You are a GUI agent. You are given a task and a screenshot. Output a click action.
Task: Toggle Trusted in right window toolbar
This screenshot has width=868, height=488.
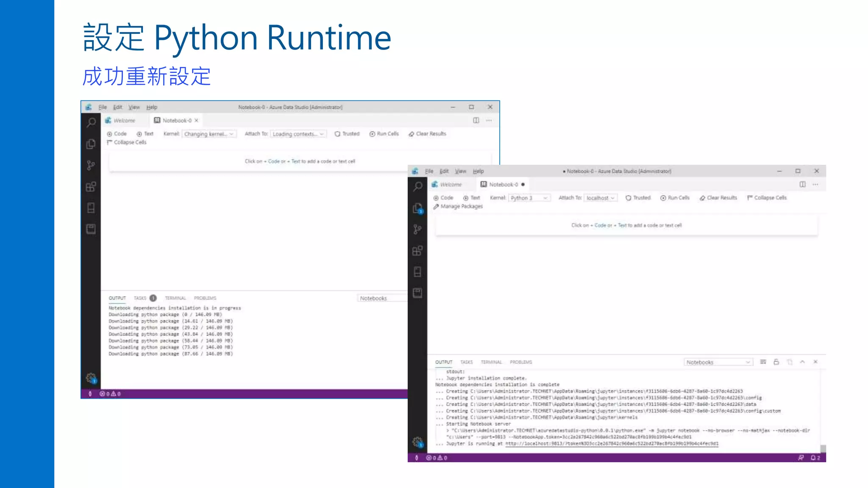pyautogui.click(x=638, y=198)
